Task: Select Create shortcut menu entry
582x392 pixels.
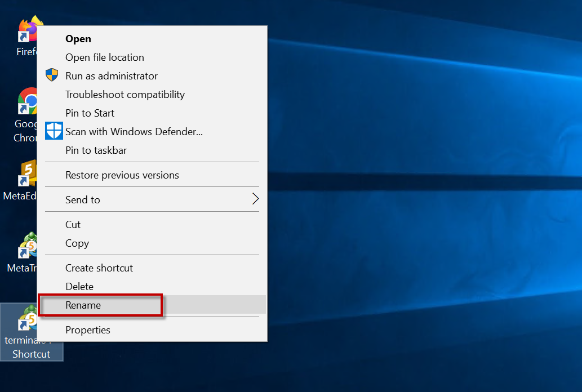Action: (x=99, y=268)
